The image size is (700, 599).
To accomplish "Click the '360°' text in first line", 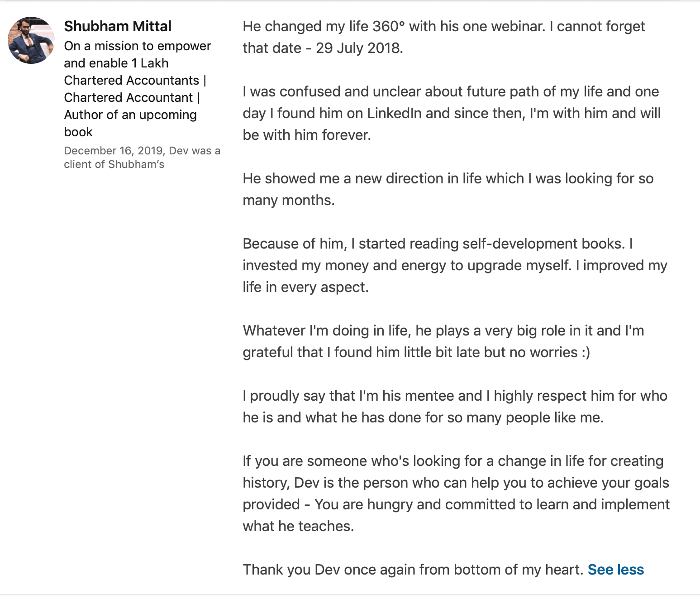I will coord(389,26).
